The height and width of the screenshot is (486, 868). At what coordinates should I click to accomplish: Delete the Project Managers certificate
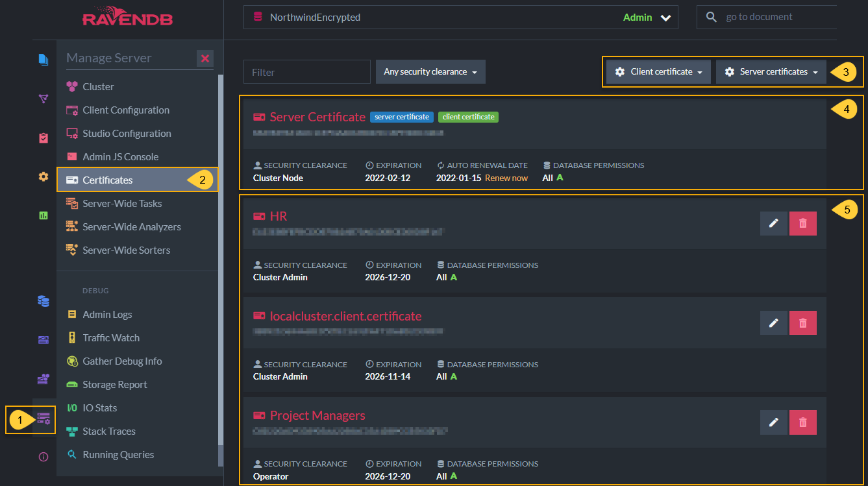pos(803,422)
